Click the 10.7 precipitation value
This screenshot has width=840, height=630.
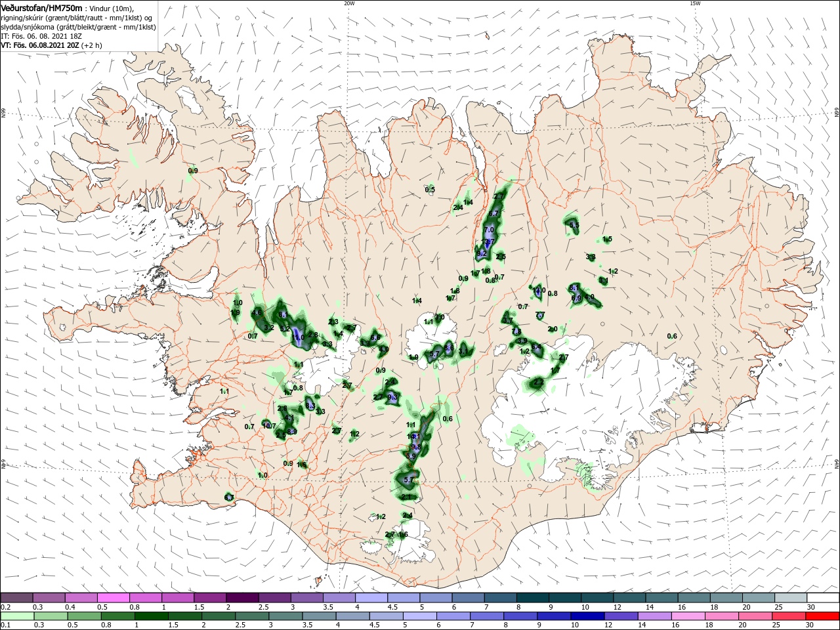(269, 426)
